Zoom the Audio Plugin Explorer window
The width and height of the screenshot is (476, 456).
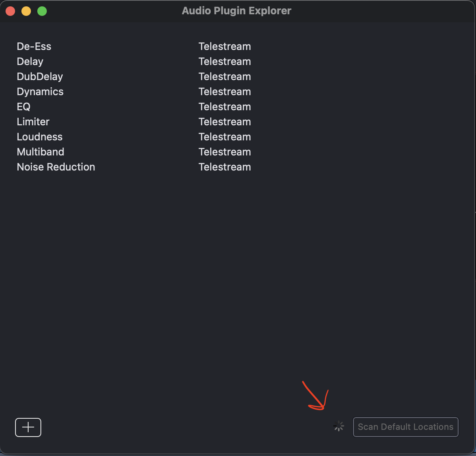point(42,11)
